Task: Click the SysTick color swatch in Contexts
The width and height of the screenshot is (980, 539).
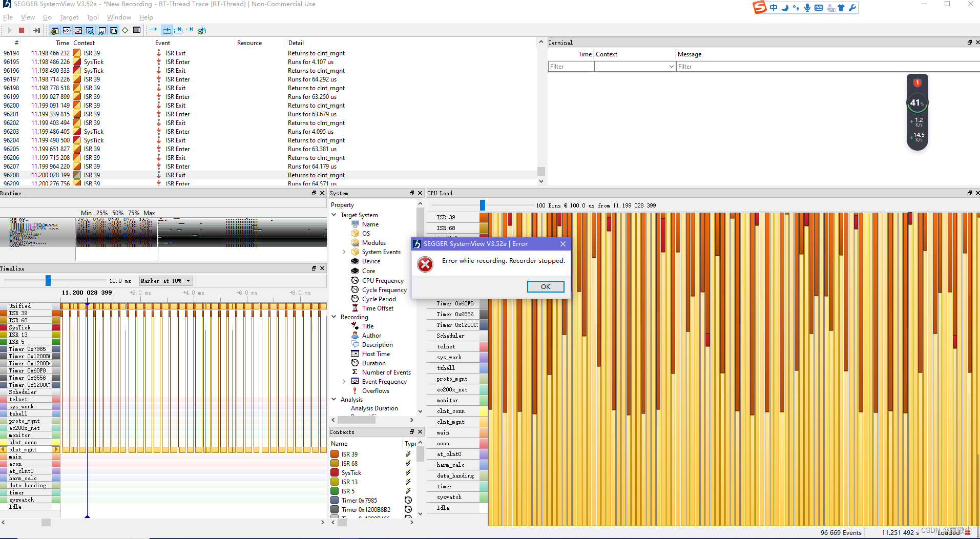Action: point(335,473)
